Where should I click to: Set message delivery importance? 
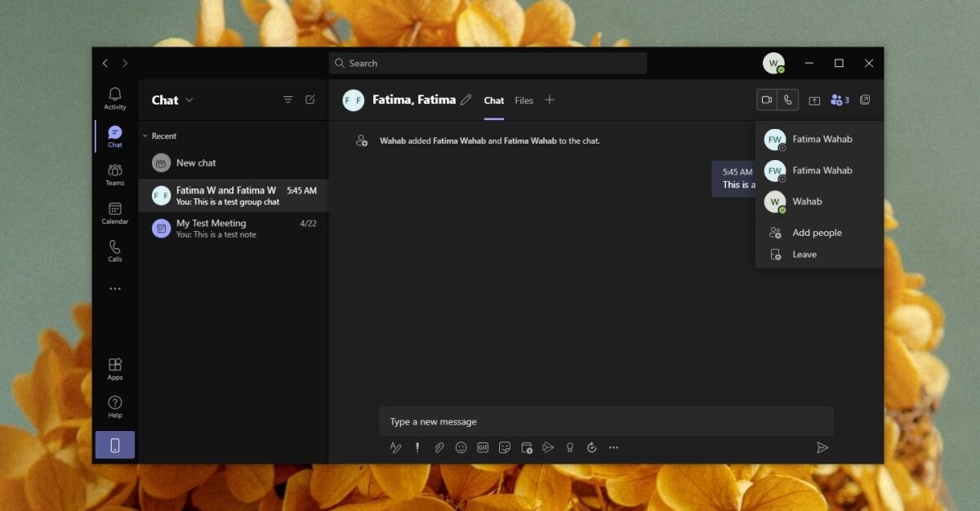click(x=416, y=447)
